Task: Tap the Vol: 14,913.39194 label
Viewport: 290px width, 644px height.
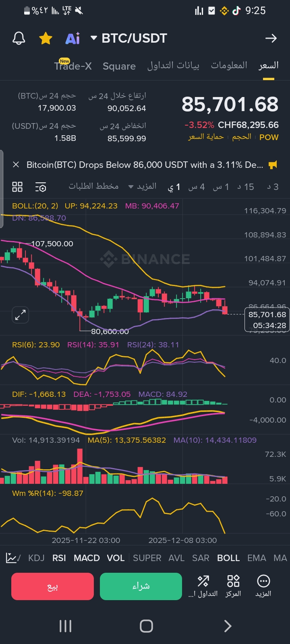Action: point(46,440)
